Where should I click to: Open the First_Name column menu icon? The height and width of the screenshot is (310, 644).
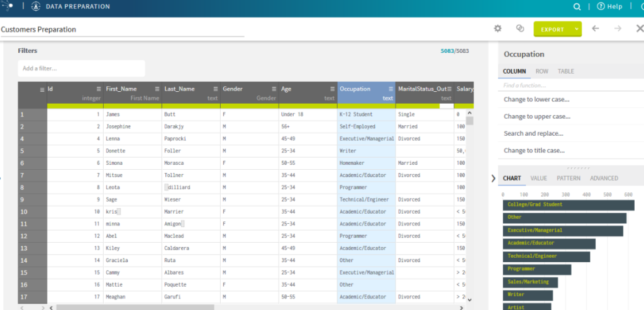tap(157, 89)
